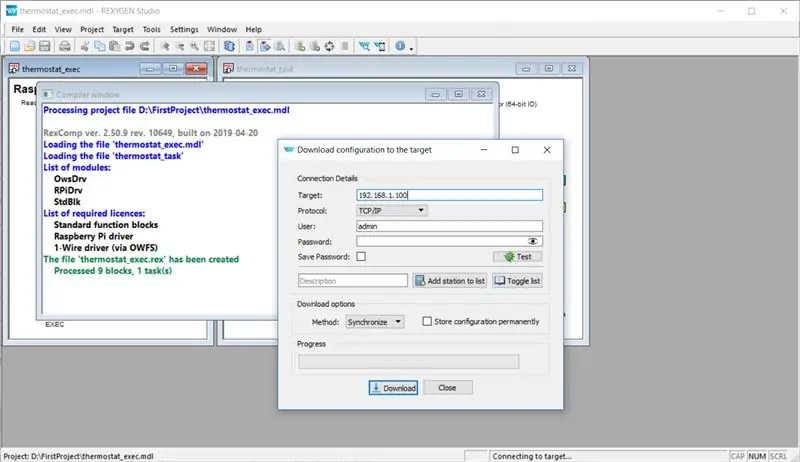This screenshot has width=800, height=462.
Task: Open the Settings menu
Action: [184, 30]
